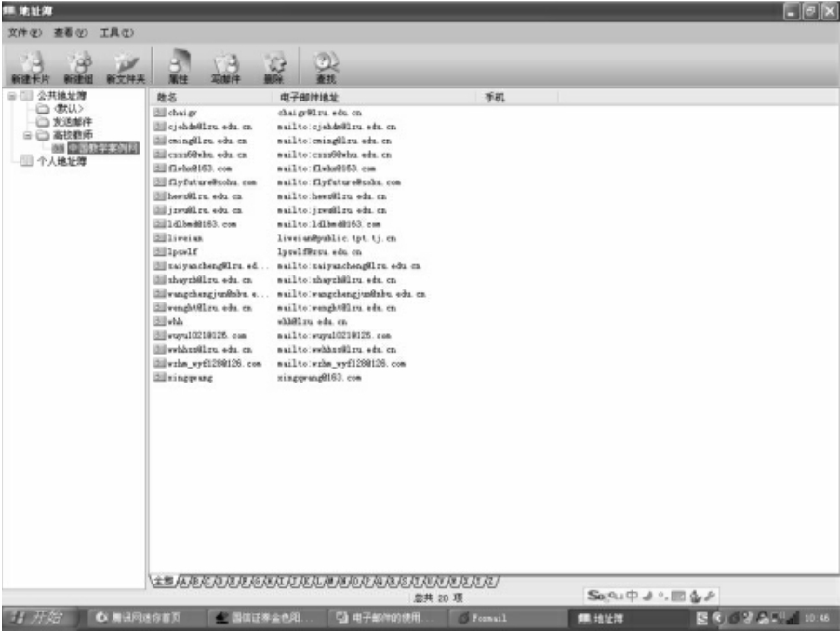Click the 新建卡片 new card toolbar icon
The image size is (840, 631).
point(30,67)
